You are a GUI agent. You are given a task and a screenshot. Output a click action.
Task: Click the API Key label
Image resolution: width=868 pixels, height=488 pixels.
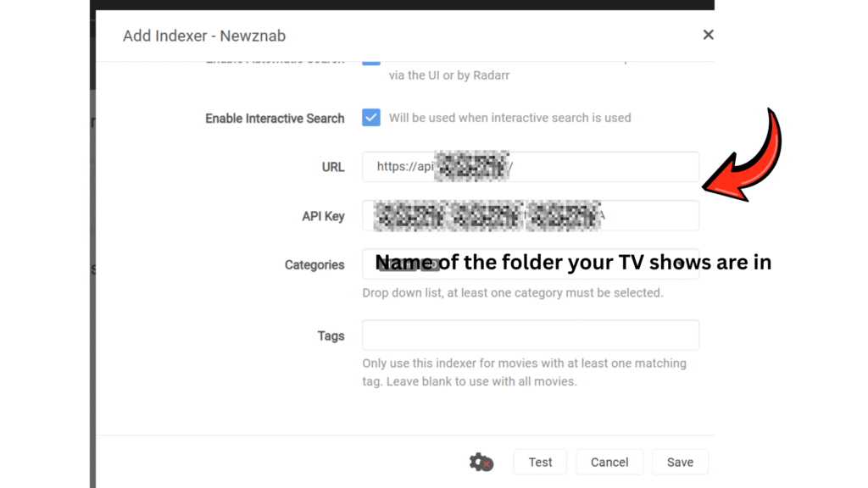point(323,216)
